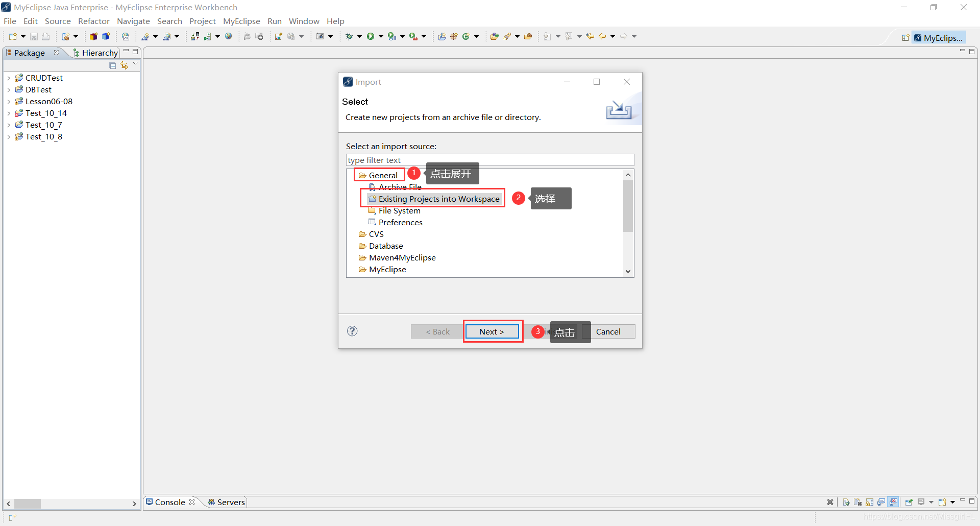Click Package Explorer horizontal scrollbar thumb
The image size is (980, 526).
tap(28, 504)
